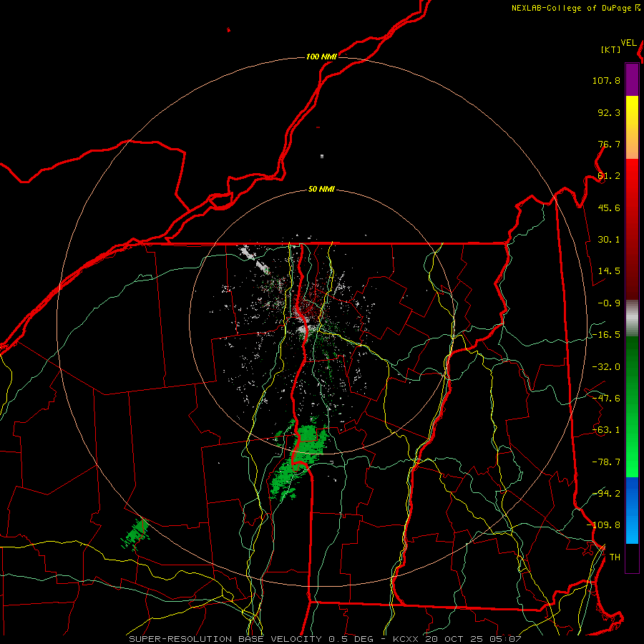Click the 30.1 legend value
The height and width of the screenshot is (644, 644).
click(609, 240)
